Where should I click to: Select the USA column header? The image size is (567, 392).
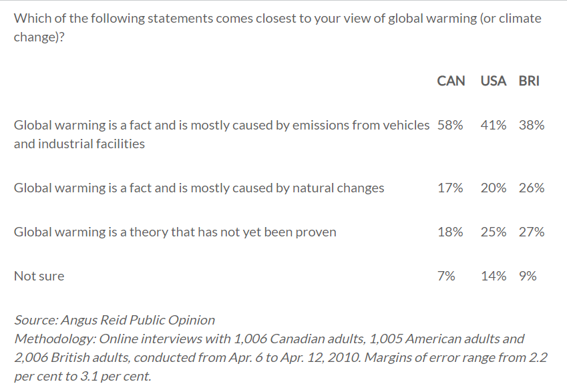[493, 81]
